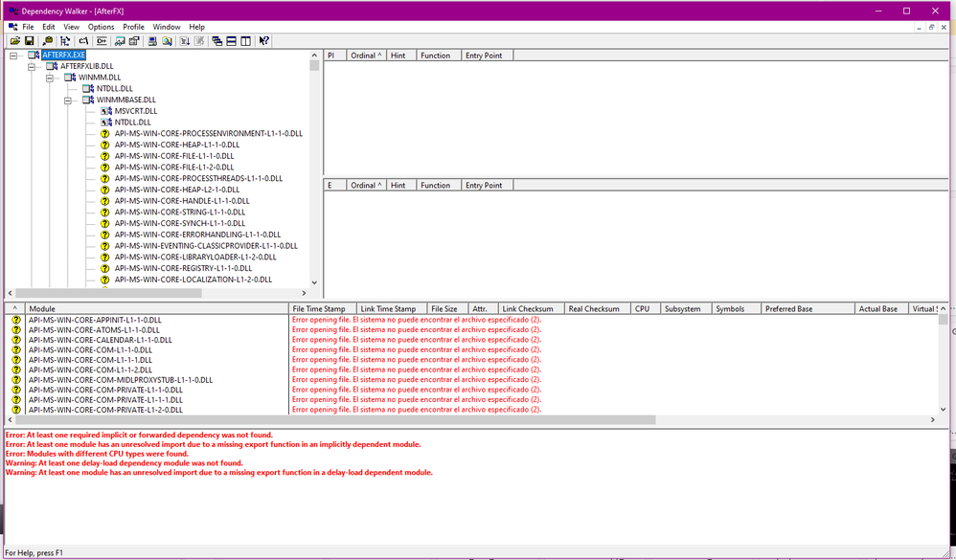Click the Tile Vertically toolbar icon
This screenshot has height=560, width=956.
coord(246,41)
